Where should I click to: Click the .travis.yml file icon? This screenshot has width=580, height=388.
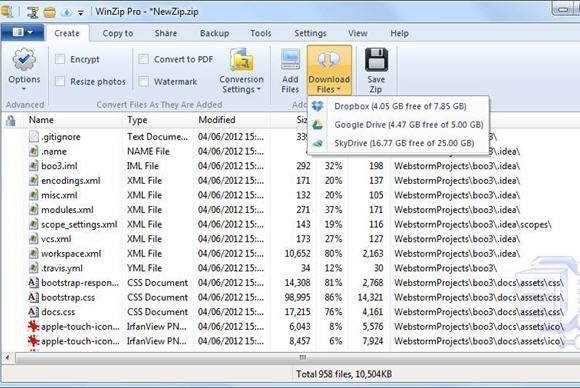coord(34,268)
